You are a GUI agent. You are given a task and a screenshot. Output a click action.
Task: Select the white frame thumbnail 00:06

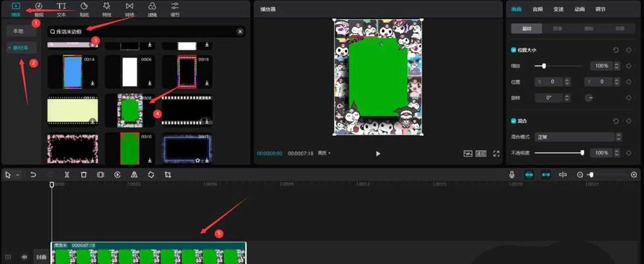pos(130,71)
